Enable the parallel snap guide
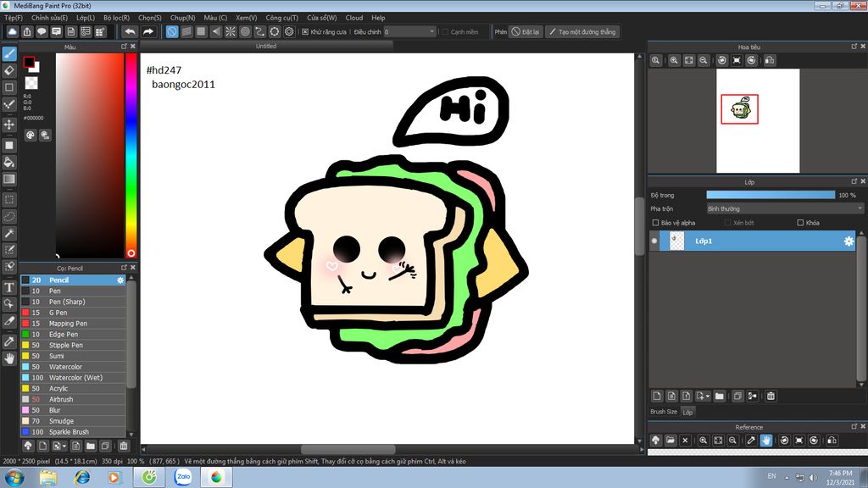Image resolution: width=868 pixels, height=488 pixels. pos(186,31)
